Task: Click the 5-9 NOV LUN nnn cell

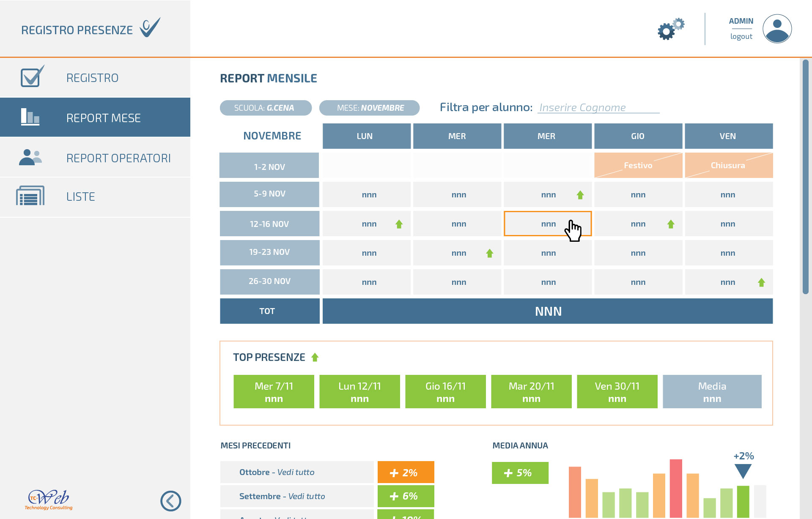Action: pos(367,194)
